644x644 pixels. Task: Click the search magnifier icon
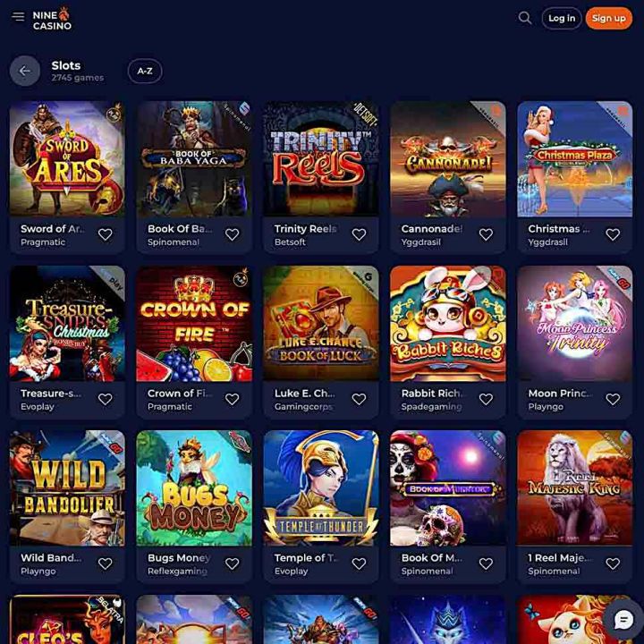point(524,18)
